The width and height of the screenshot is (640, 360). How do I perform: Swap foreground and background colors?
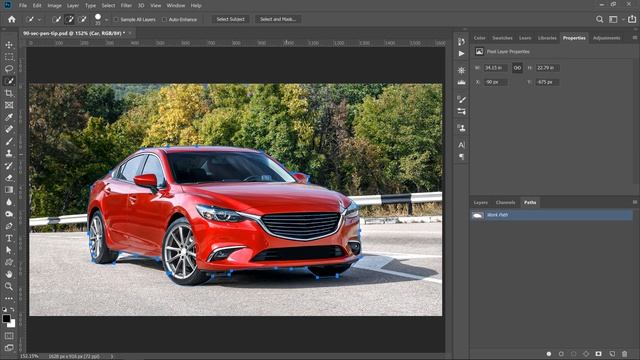click(x=12, y=310)
